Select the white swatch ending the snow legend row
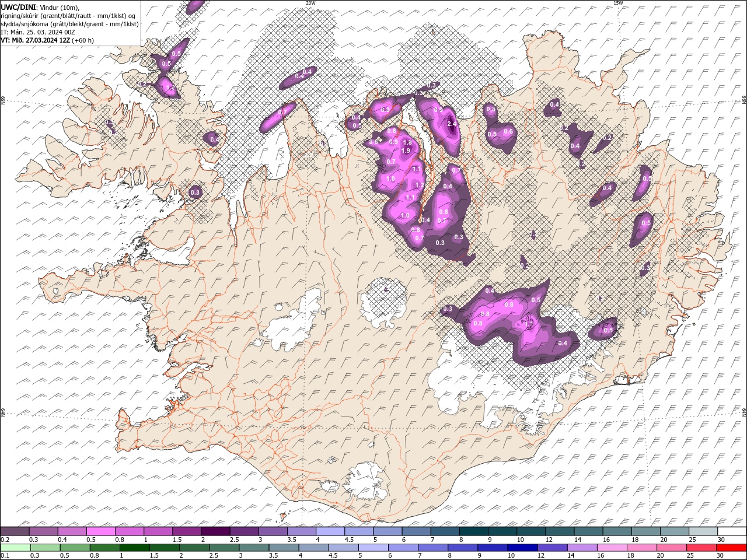Image resolution: width=747 pixels, height=560 pixels. [x=732, y=531]
